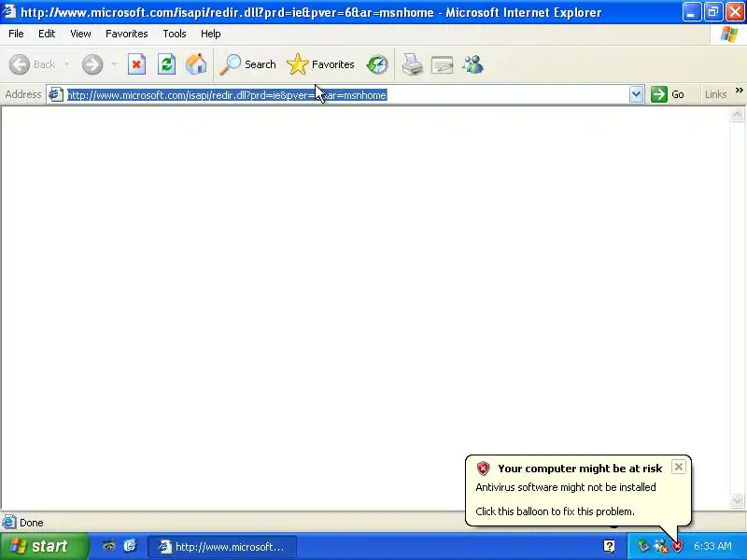Click the Windows logo throbber icon
This screenshot has width=747, height=560.
pyautogui.click(x=729, y=35)
